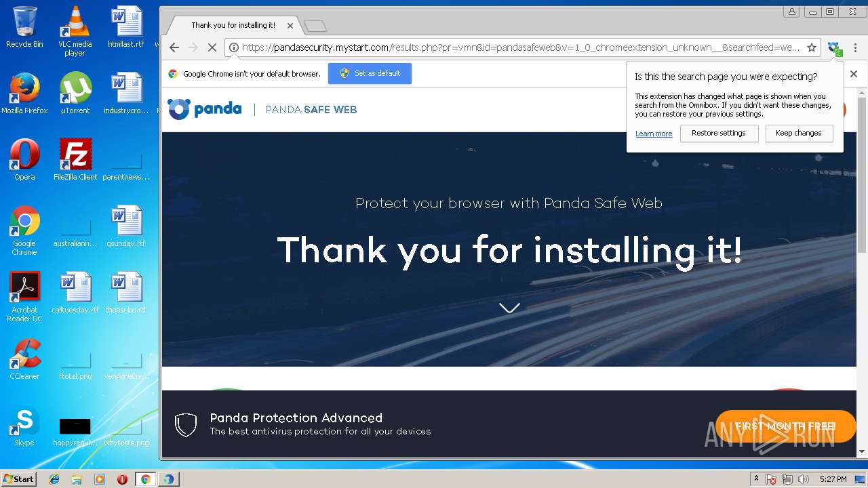Click the volume speaker tray icon

point(804,479)
